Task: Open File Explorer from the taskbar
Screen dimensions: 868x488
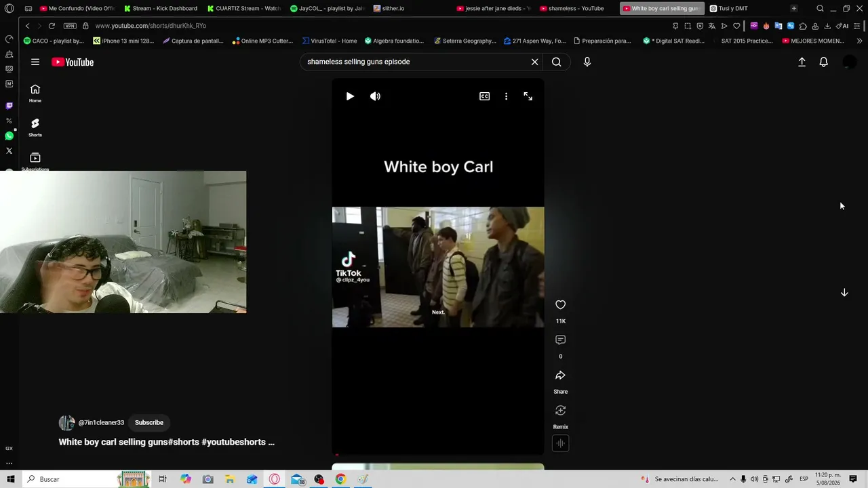Action: click(230, 479)
